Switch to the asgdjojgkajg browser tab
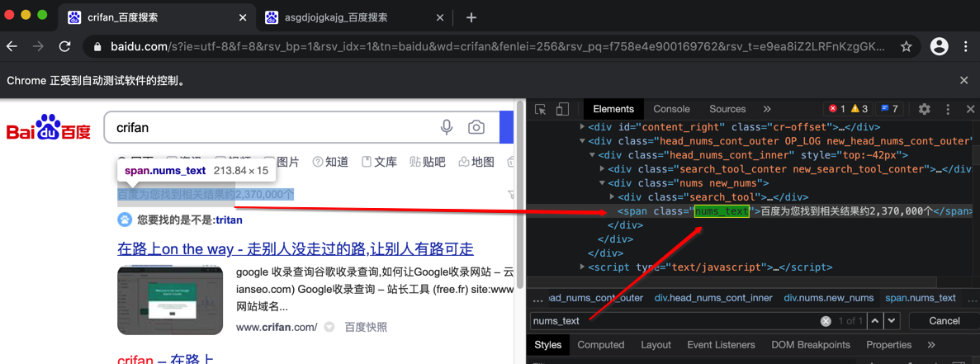This screenshot has width=980, height=364. click(x=354, y=17)
